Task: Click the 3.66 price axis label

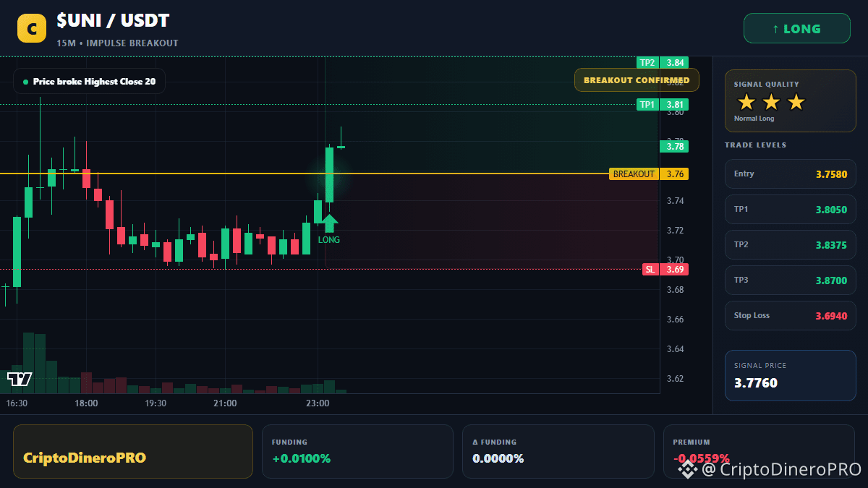Action: click(x=675, y=320)
